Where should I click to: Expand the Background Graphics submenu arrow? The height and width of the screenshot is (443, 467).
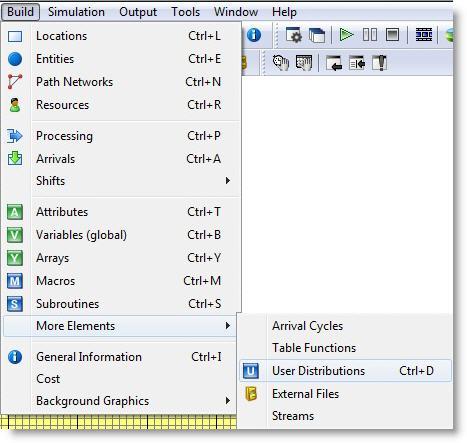click(228, 401)
